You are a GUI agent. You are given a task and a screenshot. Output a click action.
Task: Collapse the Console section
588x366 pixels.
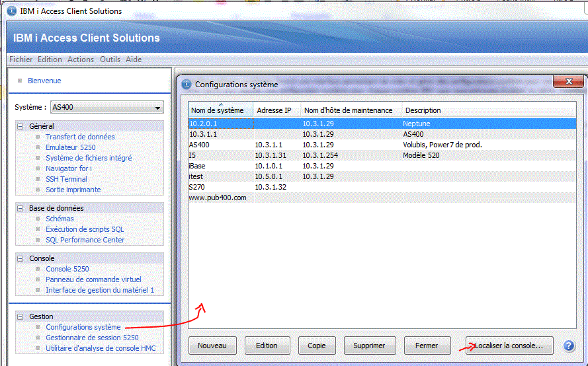coord(21,258)
